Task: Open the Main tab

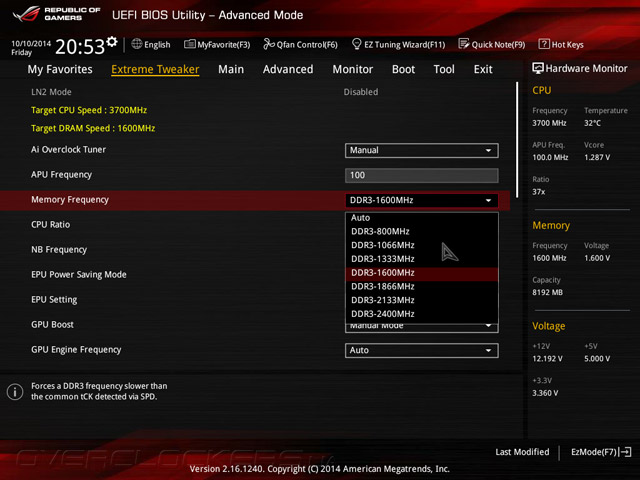Action: click(231, 69)
